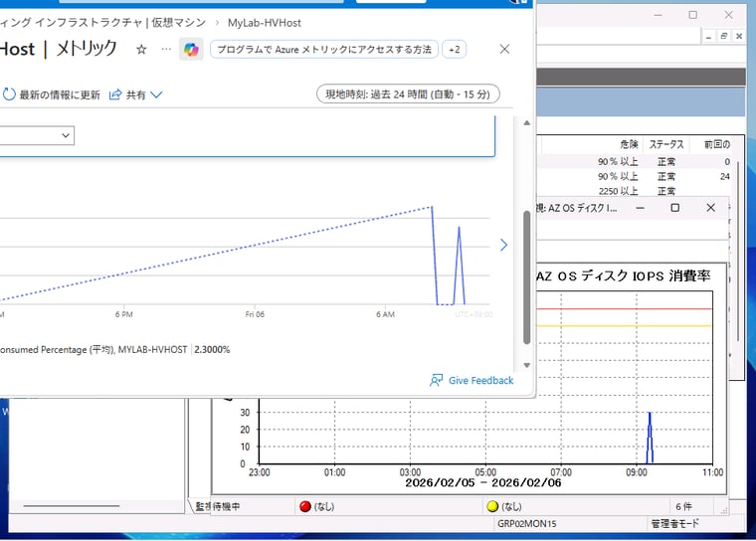Expand the metric combo box dropdown
Viewport: 756px width, 541px height.
tap(66, 135)
